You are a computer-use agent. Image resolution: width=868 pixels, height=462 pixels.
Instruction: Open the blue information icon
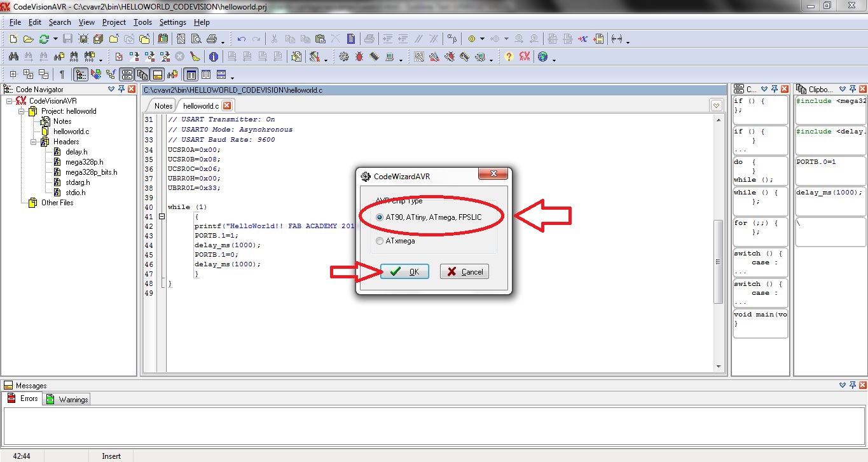point(213,57)
